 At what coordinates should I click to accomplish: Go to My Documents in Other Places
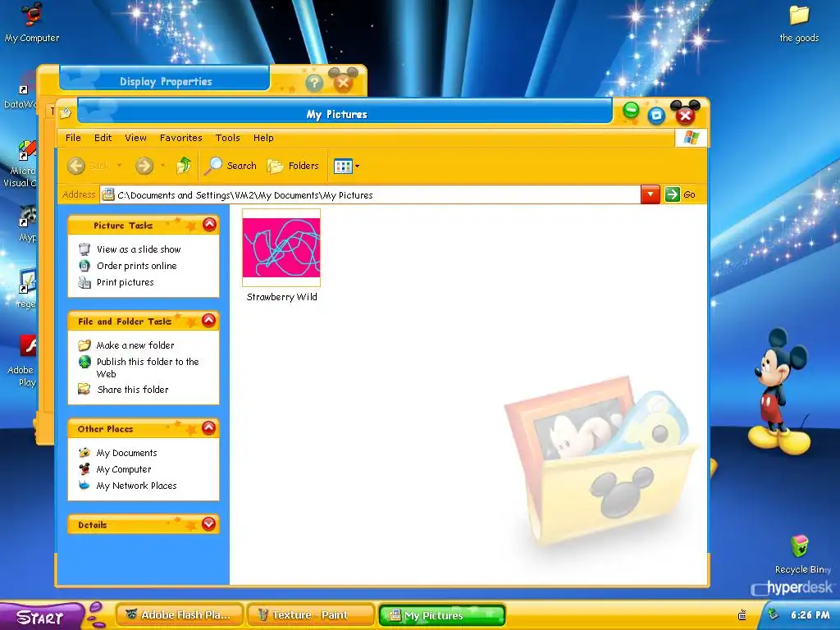[126, 453]
